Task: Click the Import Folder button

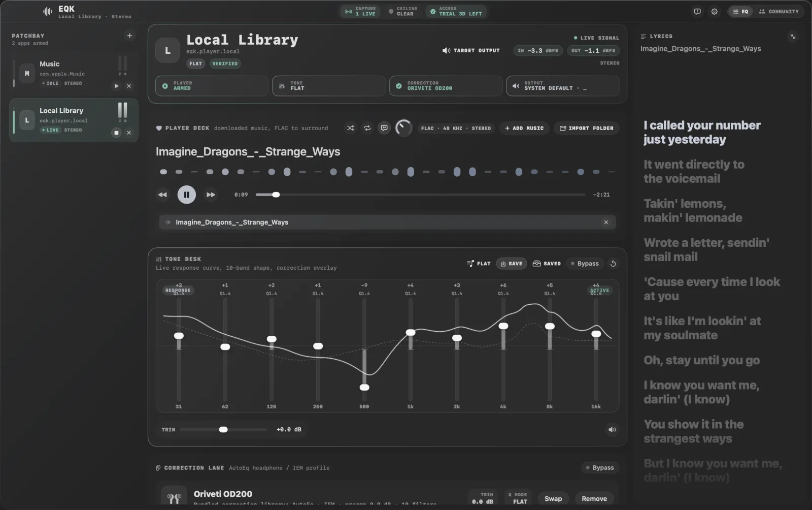Action: coord(587,128)
